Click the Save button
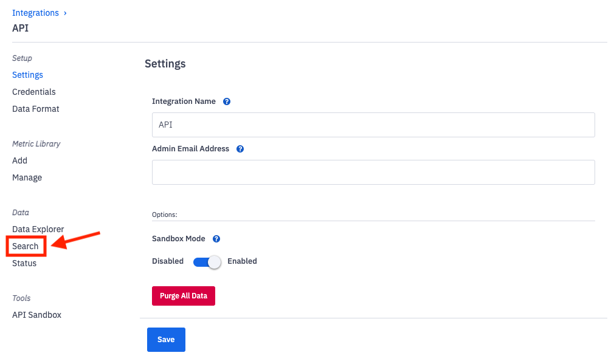The width and height of the screenshot is (614, 364). point(166,340)
